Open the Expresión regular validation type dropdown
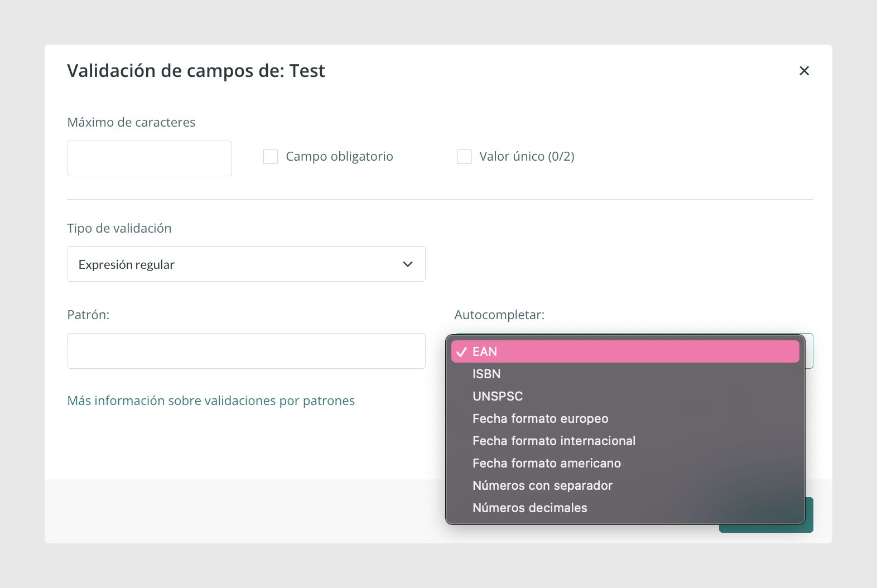The image size is (877, 588). tap(246, 264)
